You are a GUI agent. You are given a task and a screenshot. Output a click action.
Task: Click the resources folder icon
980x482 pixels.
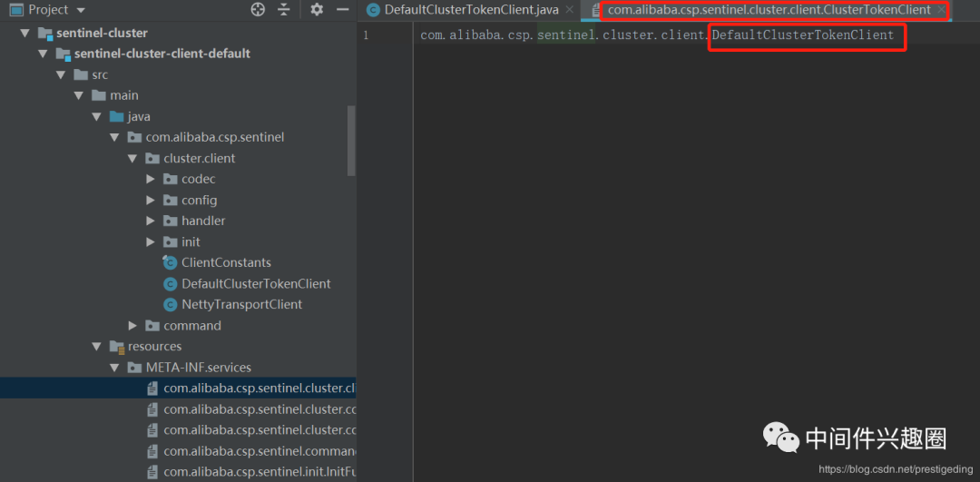coord(117,347)
